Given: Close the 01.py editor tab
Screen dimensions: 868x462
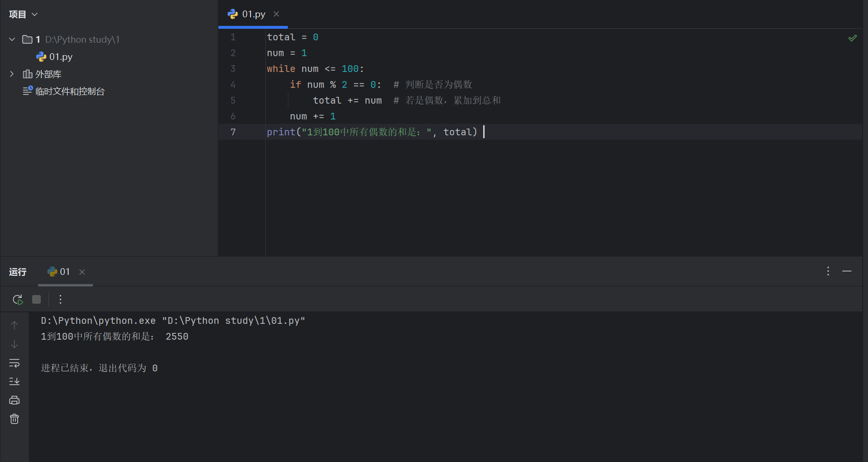Looking at the screenshot, I should pyautogui.click(x=276, y=14).
